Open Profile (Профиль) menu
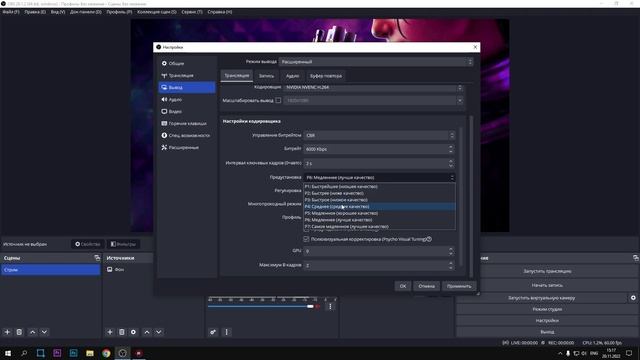Screen dimensions: 640x360 [119, 12]
